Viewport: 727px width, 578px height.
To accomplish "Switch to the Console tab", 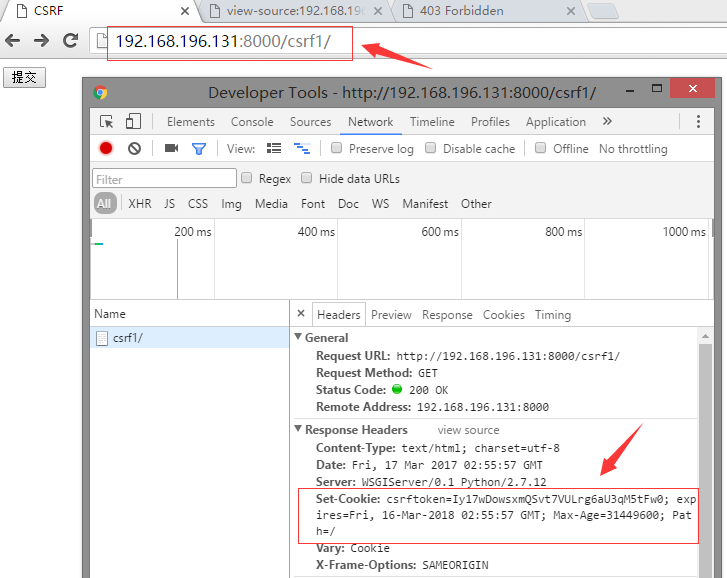I will (x=252, y=122).
